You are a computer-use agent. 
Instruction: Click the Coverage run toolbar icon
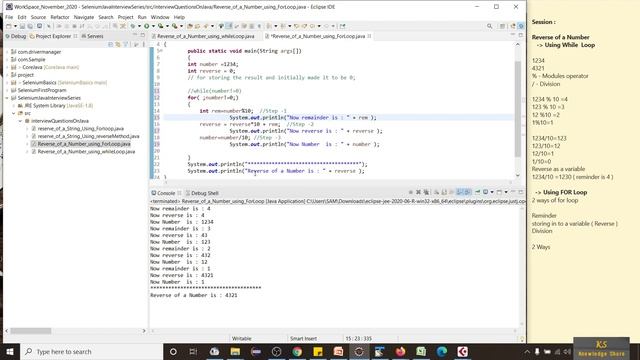pyautogui.click(x=161, y=26)
